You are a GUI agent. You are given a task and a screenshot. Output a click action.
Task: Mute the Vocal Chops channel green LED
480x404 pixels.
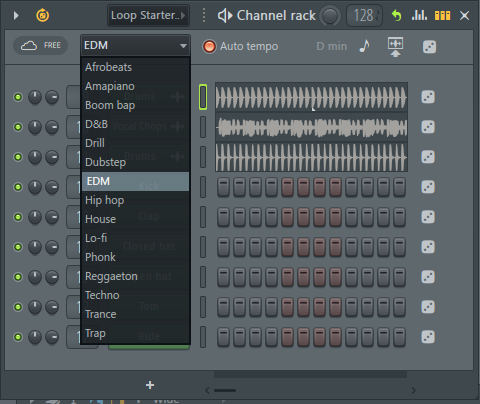(18, 127)
